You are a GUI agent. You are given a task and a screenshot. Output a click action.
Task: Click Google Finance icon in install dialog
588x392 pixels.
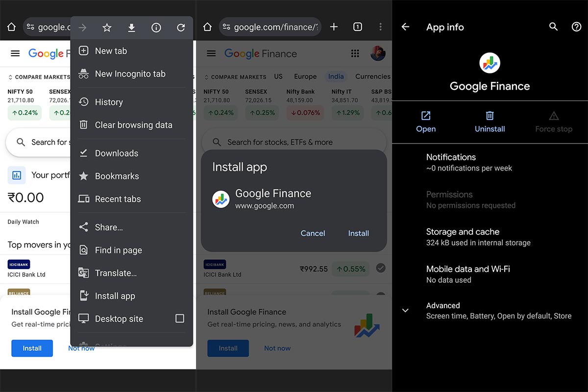221,199
